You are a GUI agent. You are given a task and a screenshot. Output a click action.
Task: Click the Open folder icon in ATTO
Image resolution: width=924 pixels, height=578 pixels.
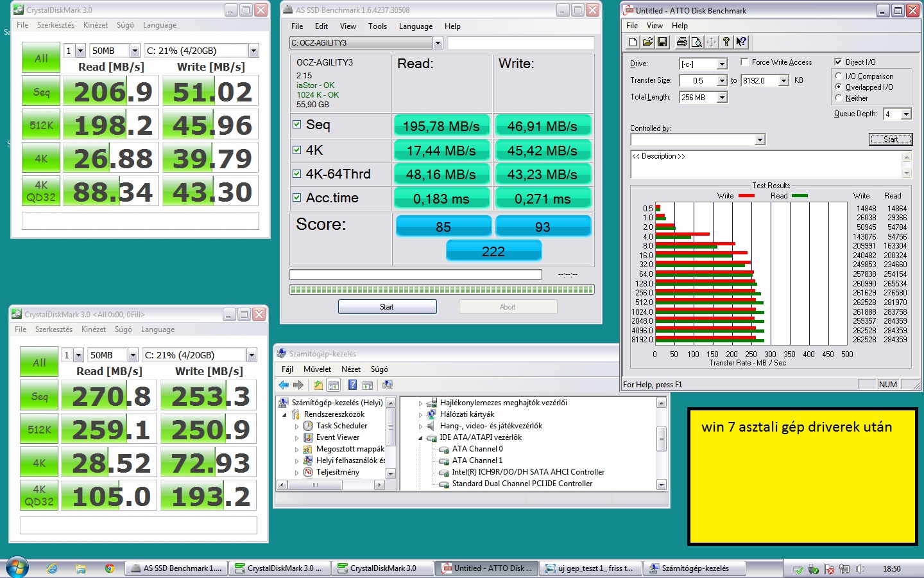647,42
